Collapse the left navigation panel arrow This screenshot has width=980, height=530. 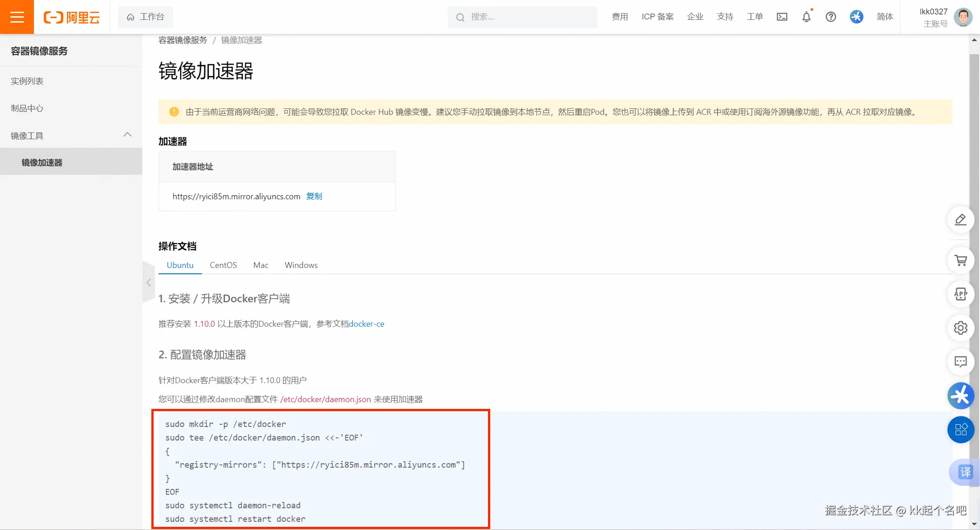[x=149, y=282]
